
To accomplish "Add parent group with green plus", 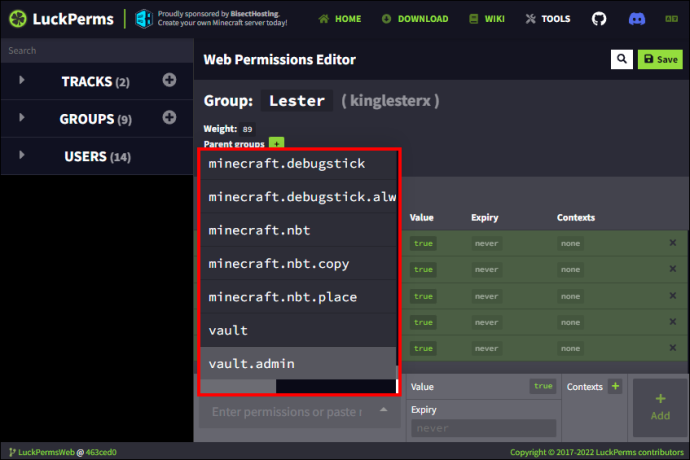I will [x=276, y=144].
